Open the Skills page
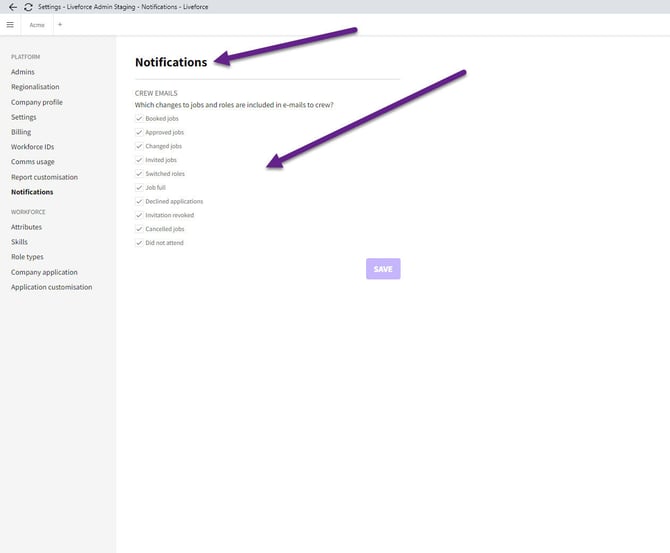This screenshot has height=553, width=670. (19, 242)
